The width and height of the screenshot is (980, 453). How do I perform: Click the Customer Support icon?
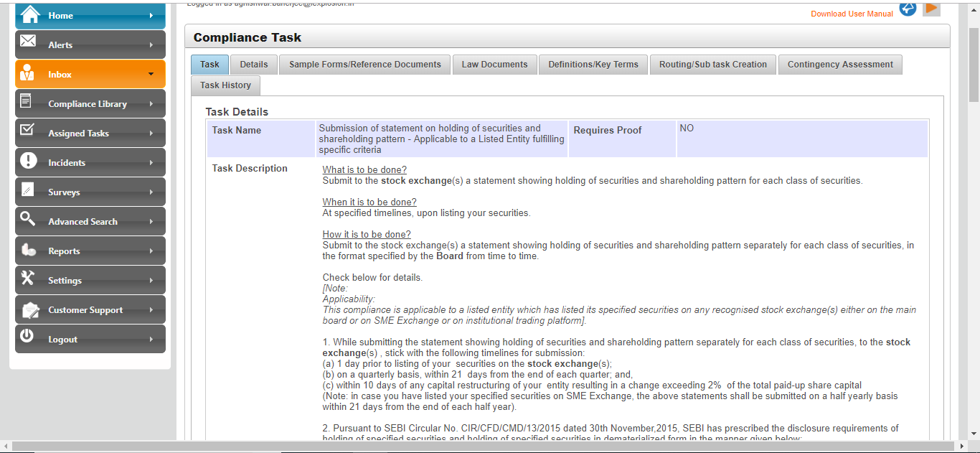[x=30, y=310]
